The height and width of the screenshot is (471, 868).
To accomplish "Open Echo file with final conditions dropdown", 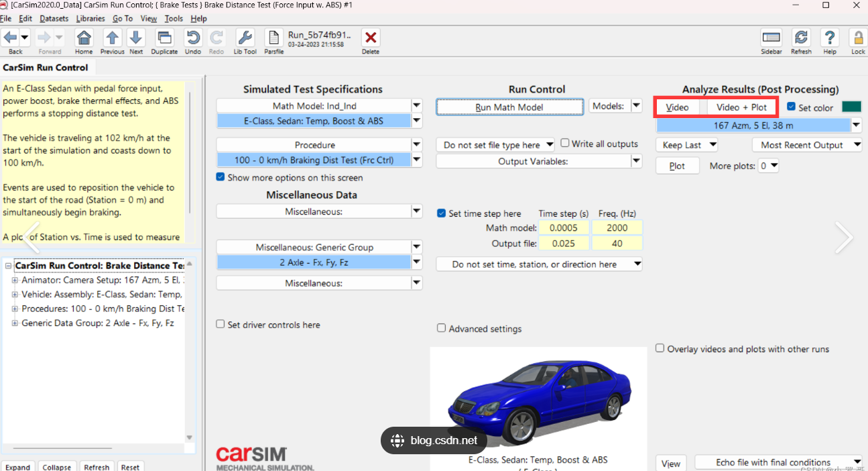I will (778, 462).
